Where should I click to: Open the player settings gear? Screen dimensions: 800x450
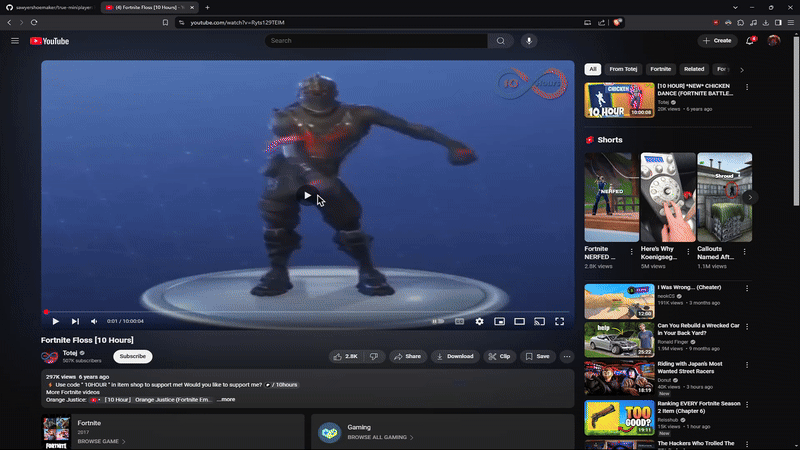click(480, 321)
